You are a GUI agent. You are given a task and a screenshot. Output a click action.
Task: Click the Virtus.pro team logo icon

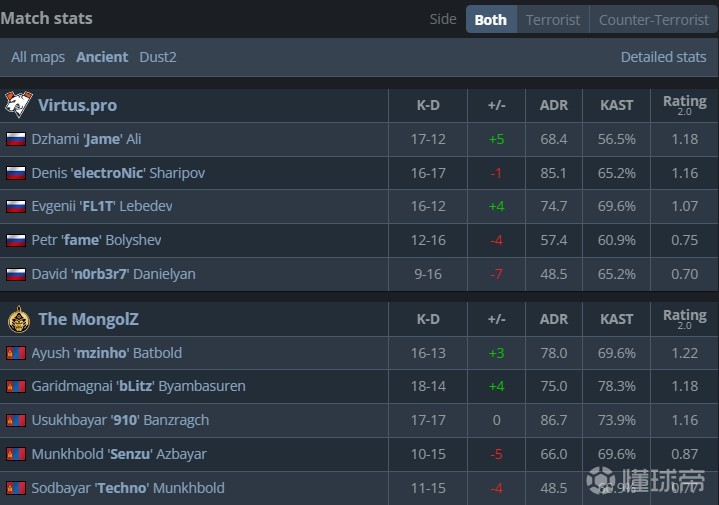pos(18,105)
